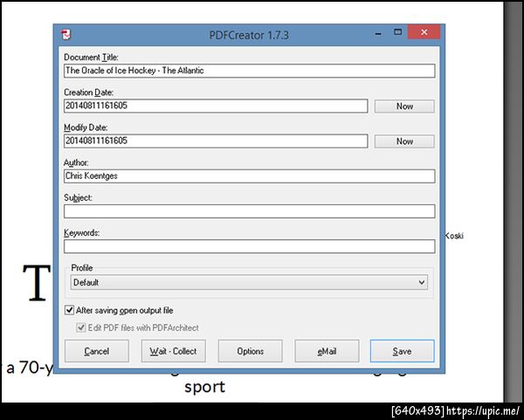This screenshot has width=524, height=420.
Task: Click the PDFCreator 1.7.3 title text
Action: [x=249, y=35]
